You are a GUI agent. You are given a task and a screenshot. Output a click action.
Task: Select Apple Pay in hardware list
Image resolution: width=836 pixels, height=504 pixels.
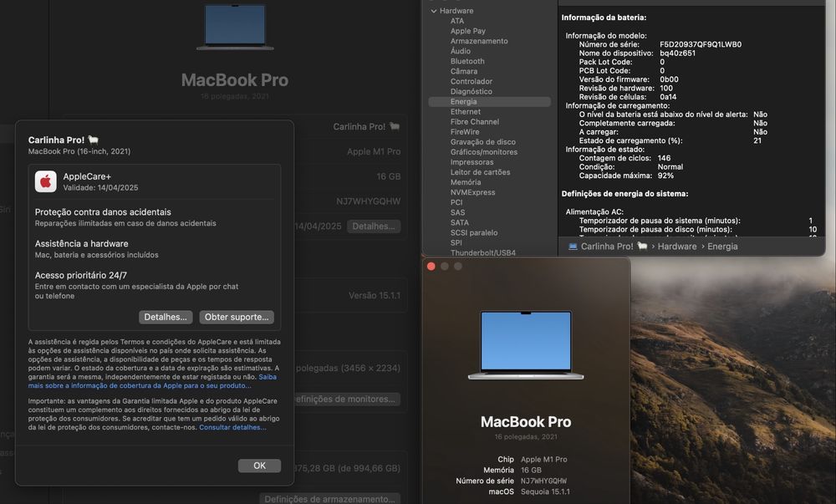point(467,31)
